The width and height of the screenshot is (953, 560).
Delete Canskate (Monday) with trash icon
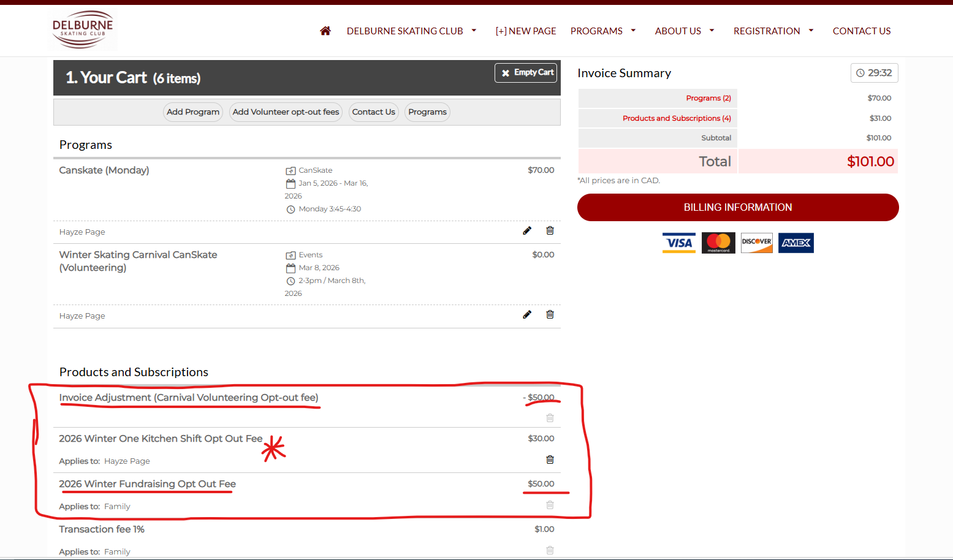tap(550, 231)
